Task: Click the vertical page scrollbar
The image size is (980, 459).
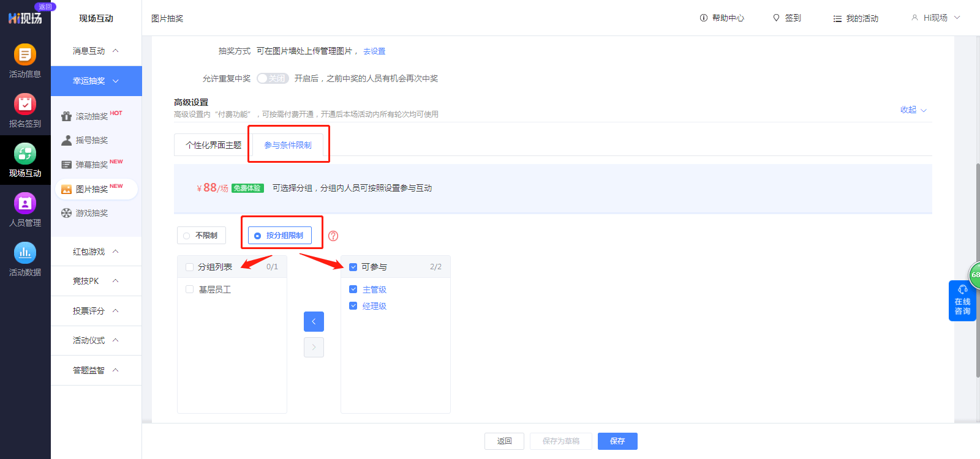Action: 977,269
